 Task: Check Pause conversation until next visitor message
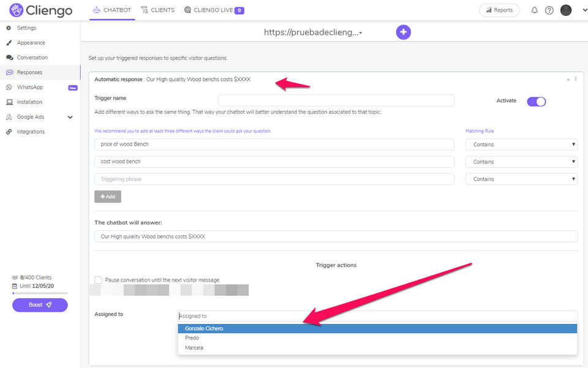point(98,280)
